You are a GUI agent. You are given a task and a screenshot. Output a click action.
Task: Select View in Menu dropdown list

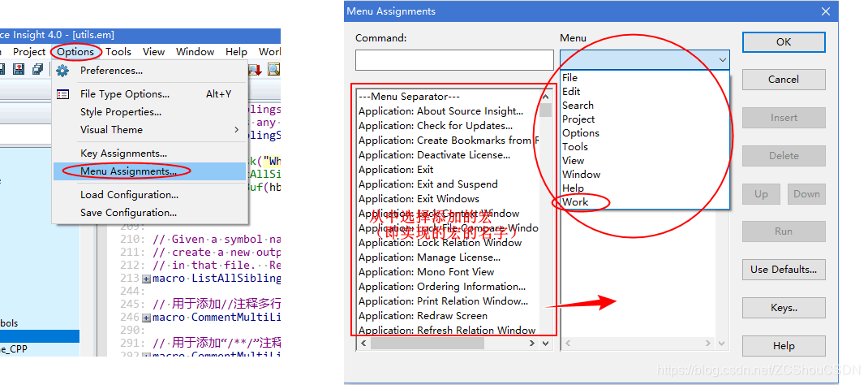click(x=645, y=161)
